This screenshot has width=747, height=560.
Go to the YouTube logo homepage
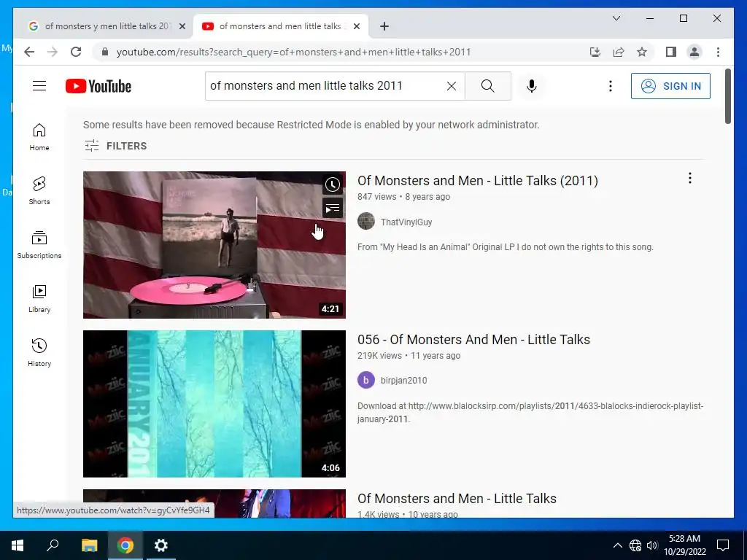tap(98, 86)
